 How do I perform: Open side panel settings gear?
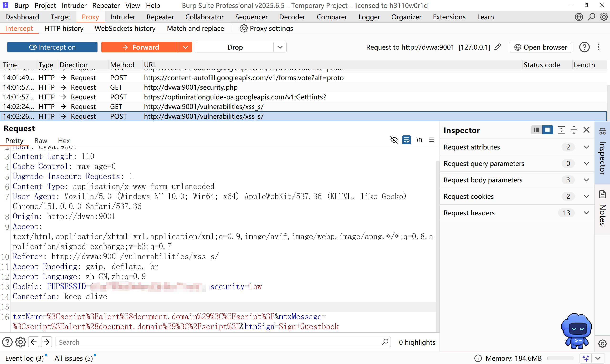click(602, 344)
